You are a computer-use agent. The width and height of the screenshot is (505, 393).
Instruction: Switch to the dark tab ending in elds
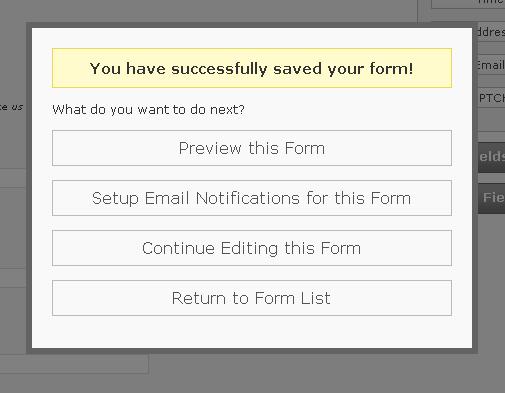click(x=491, y=157)
